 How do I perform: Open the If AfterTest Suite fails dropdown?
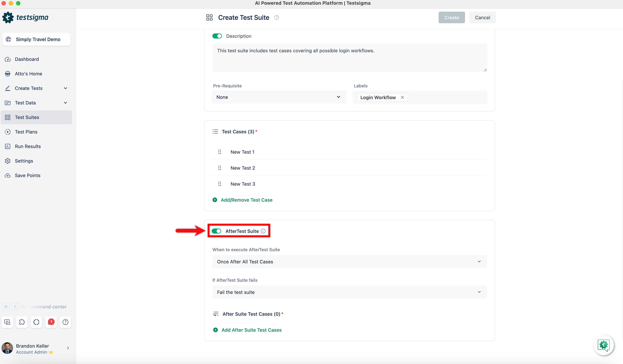tap(349, 292)
